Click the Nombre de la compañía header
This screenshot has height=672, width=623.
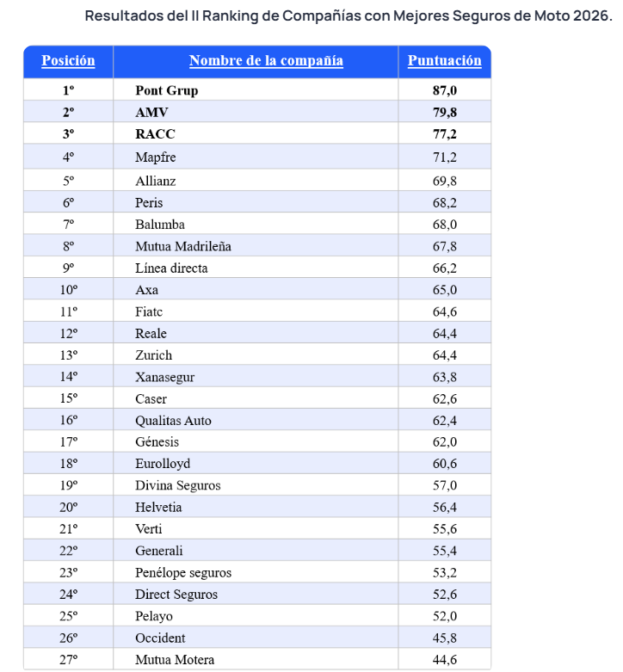click(x=266, y=60)
